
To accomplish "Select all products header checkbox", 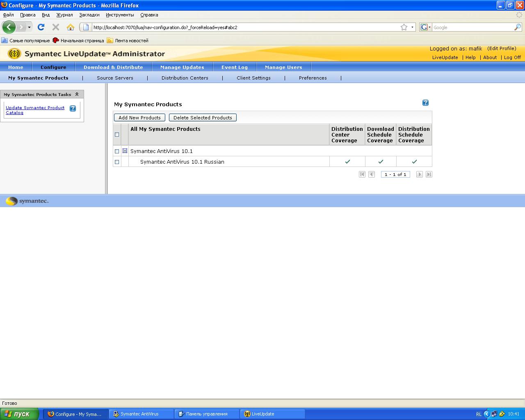I will [x=117, y=135].
